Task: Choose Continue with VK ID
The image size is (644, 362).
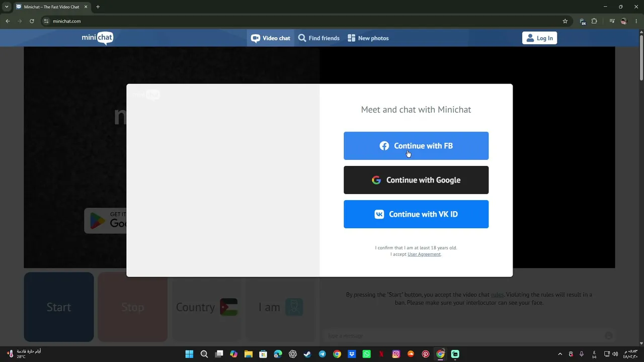Action: click(416, 214)
